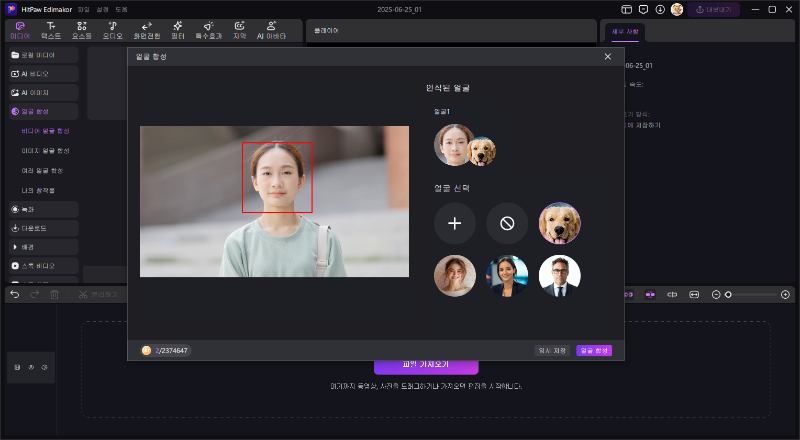
Task: Choose the no-face circle-slash option
Action: (507, 224)
